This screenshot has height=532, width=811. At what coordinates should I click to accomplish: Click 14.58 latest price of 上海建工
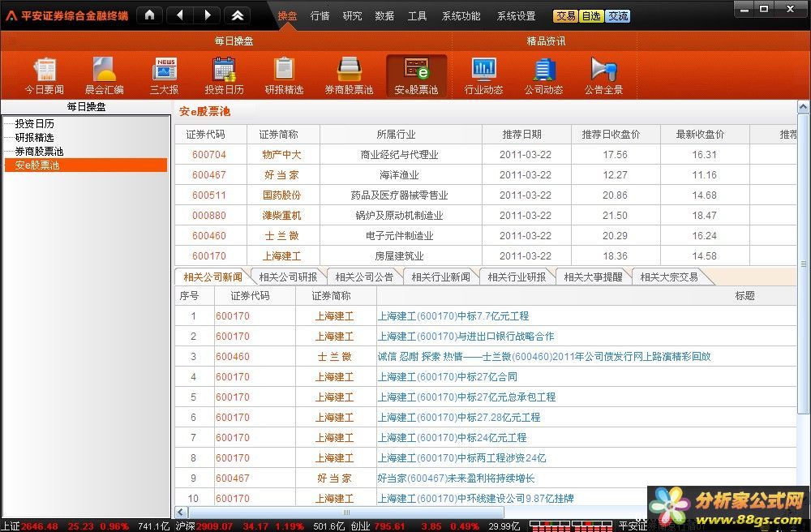click(x=705, y=256)
